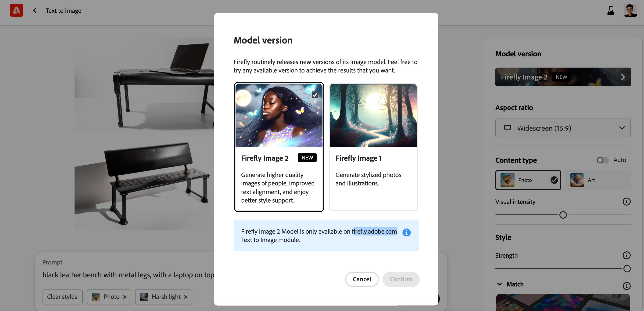
Task: Open the beaker labs icon
Action: click(611, 10)
